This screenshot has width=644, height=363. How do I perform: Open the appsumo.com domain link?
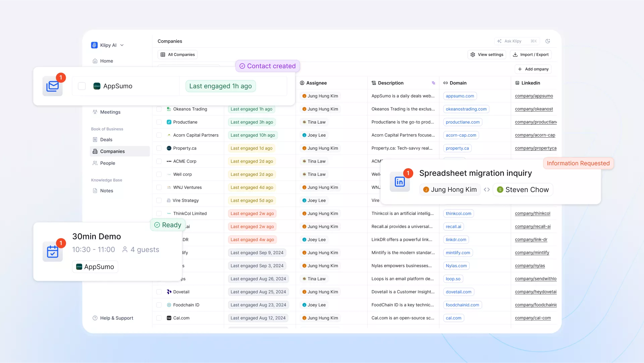pyautogui.click(x=460, y=96)
